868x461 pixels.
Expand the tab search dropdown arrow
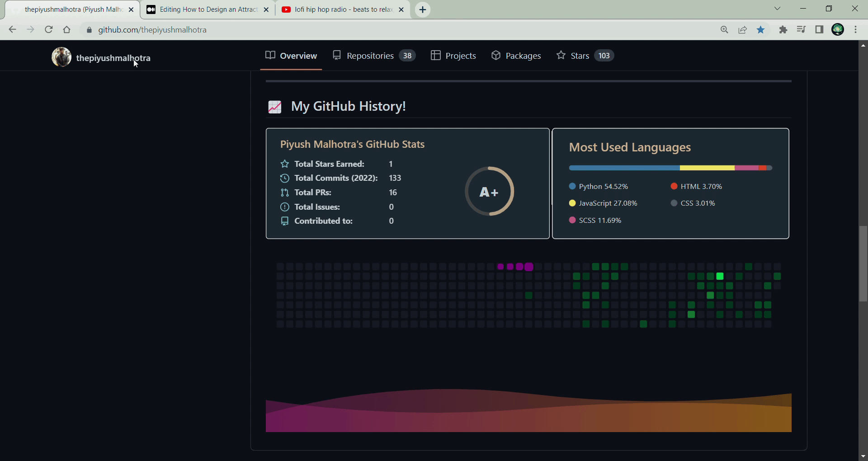(x=778, y=9)
